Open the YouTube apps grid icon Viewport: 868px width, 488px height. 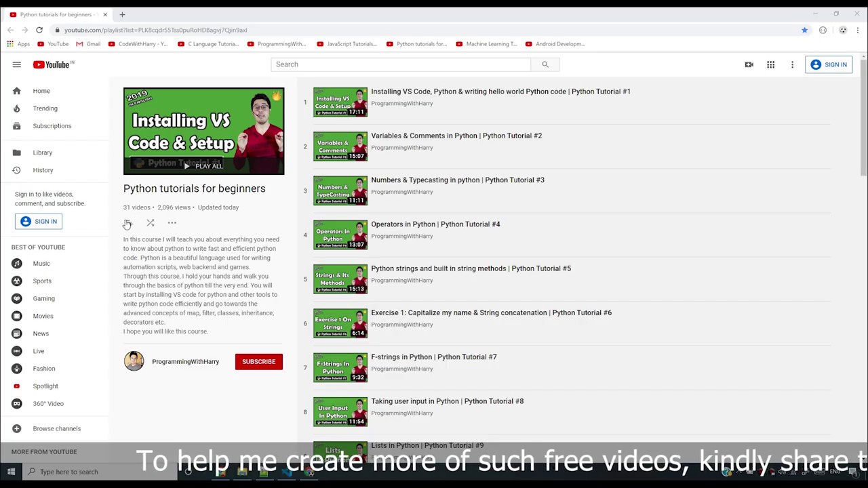tap(770, 64)
